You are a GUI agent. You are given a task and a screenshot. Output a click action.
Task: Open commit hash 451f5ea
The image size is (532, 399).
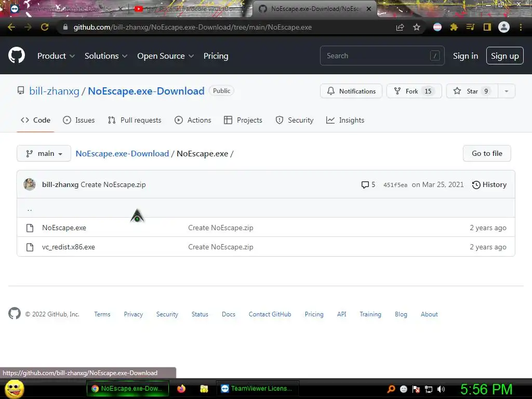tap(395, 185)
